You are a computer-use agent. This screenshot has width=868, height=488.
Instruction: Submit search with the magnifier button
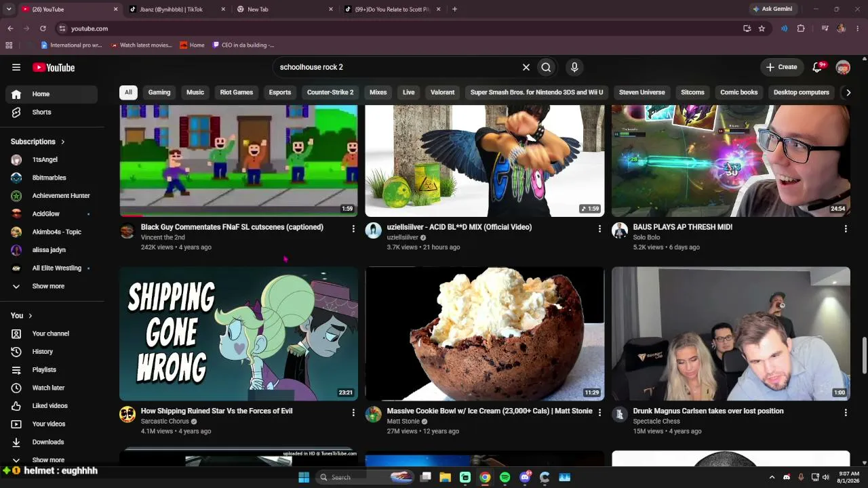pyautogui.click(x=546, y=67)
